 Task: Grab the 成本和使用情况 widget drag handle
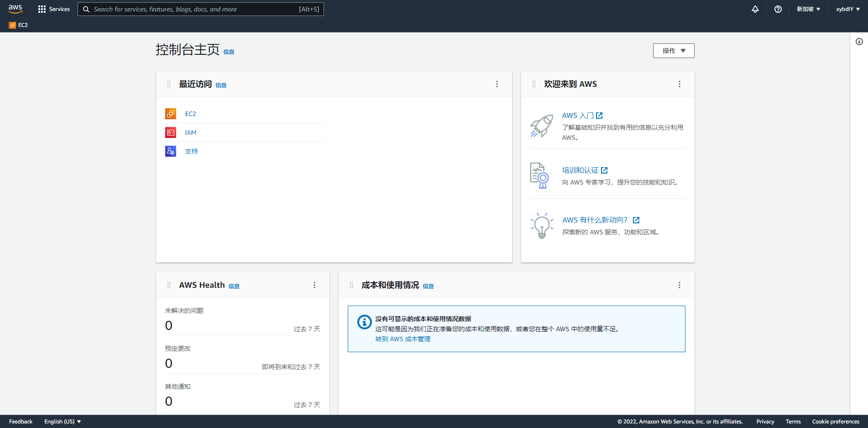[x=351, y=285]
